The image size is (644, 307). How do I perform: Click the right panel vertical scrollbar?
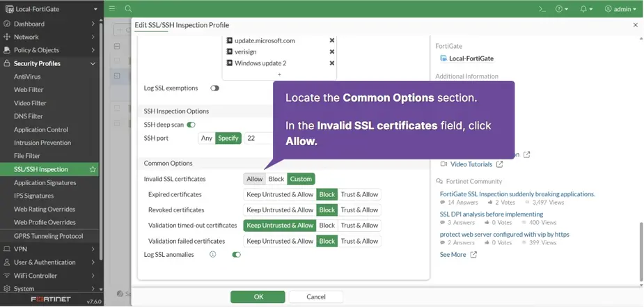pyautogui.click(x=641, y=252)
